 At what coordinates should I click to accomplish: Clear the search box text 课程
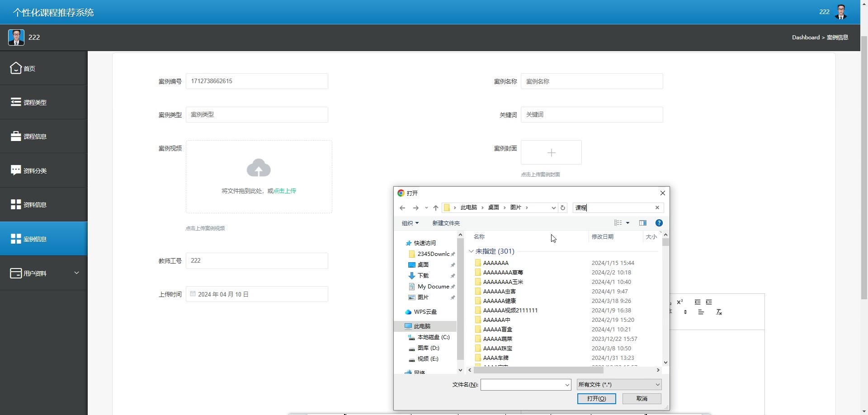click(657, 207)
